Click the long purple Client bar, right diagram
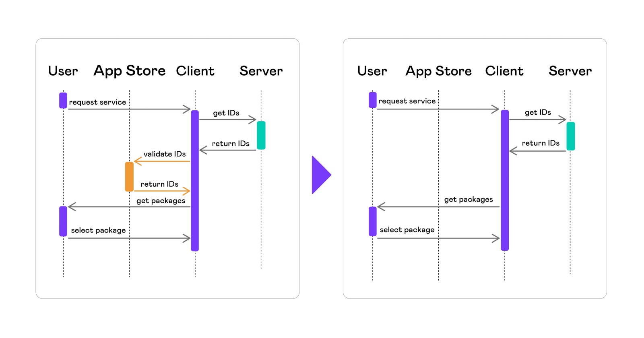The width and height of the screenshot is (644, 338). [505, 180]
